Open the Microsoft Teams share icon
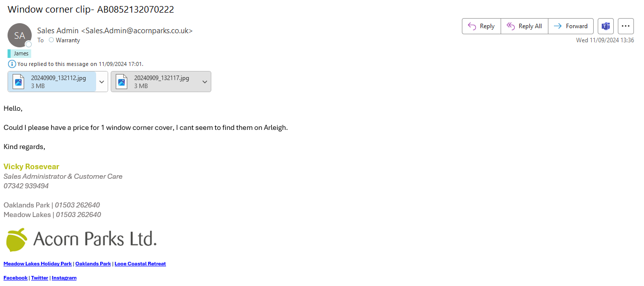644x286 pixels. pyautogui.click(x=606, y=26)
